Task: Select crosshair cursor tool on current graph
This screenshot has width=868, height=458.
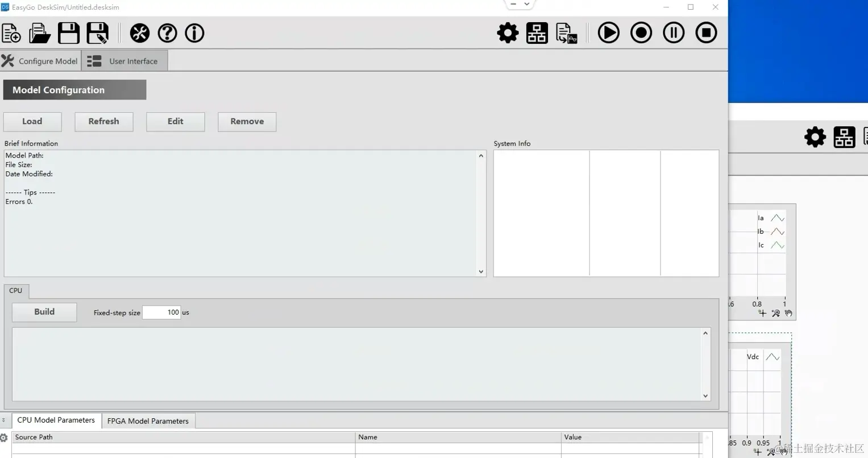Action: pyautogui.click(x=762, y=313)
